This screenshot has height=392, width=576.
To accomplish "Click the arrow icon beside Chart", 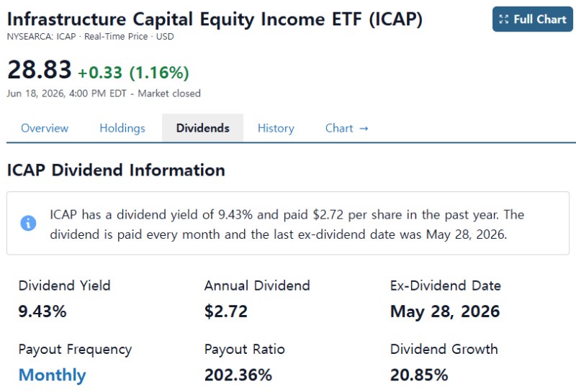I will (364, 129).
